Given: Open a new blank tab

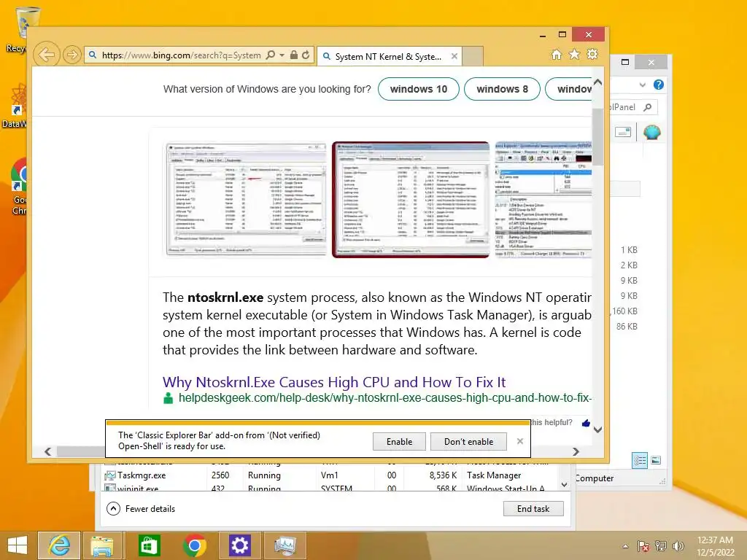Looking at the screenshot, I should pos(473,56).
